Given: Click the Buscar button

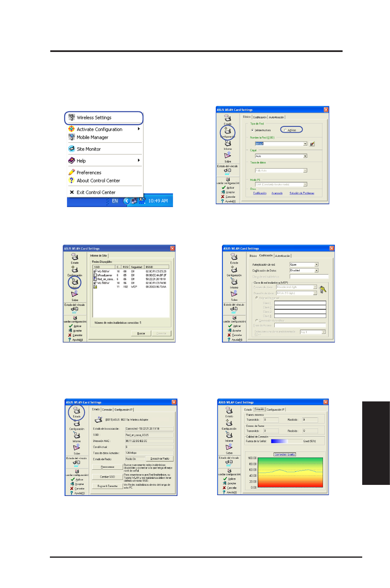Looking at the screenshot, I should 141,333.
